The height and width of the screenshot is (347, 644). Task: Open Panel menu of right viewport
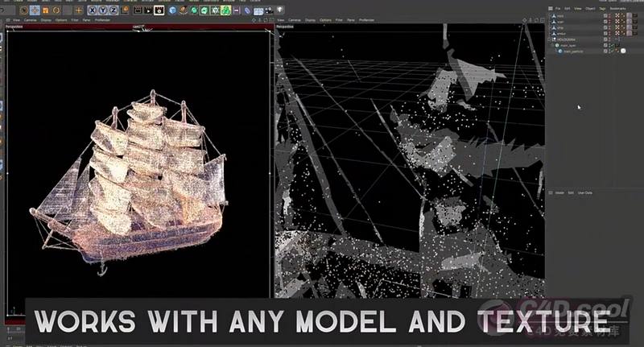click(x=351, y=19)
